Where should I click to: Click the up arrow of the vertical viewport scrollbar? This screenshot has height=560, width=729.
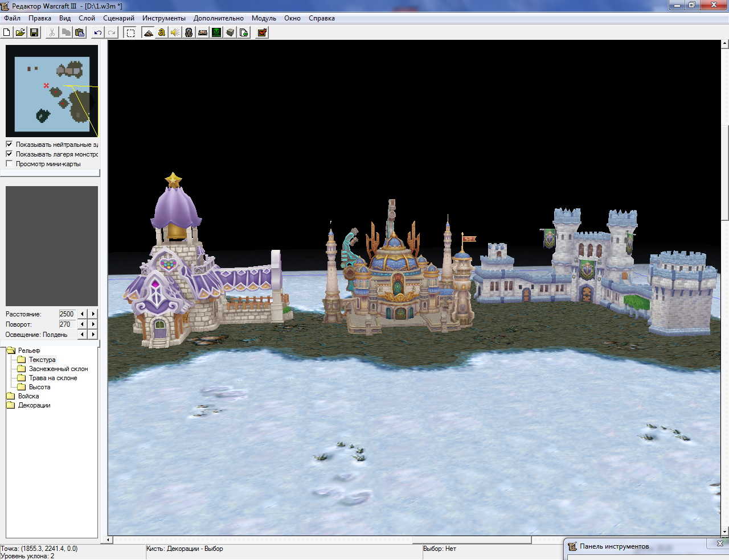(x=724, y=43)
